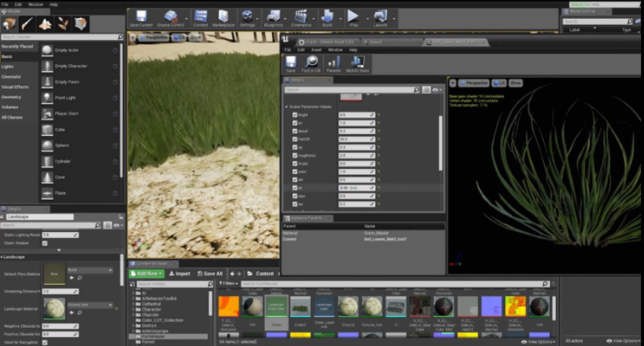Switch to Landscape mode icon
Viewport: 644px width, 346px height.
44,24
